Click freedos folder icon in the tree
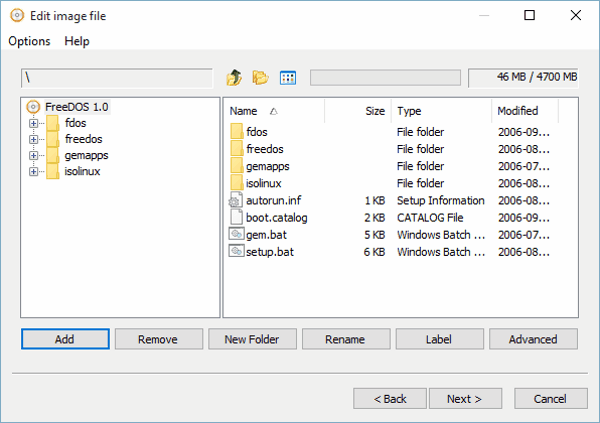The height and width of the screenshot is (423, 600). [x=52, y=139]
